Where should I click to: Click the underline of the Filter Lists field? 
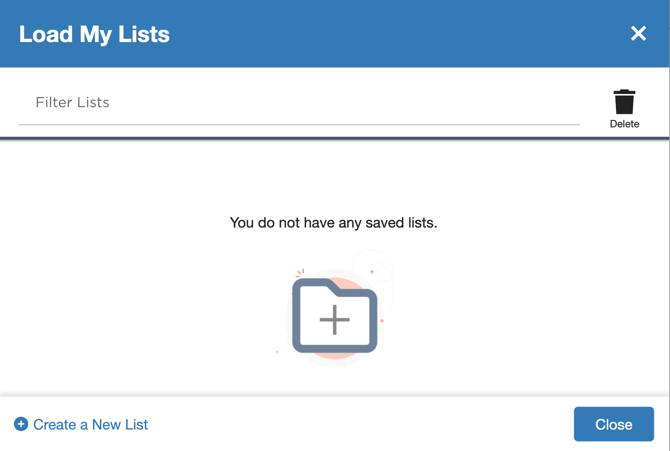(299, 125)
